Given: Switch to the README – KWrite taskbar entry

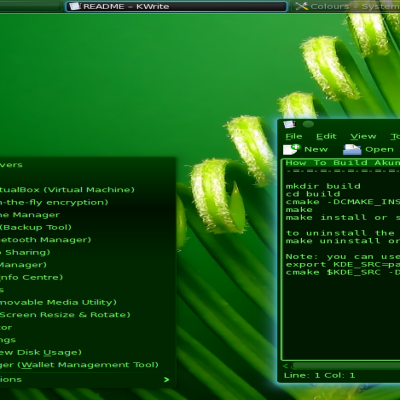Looking at the screenshot, I should click(x=176, y=6).
